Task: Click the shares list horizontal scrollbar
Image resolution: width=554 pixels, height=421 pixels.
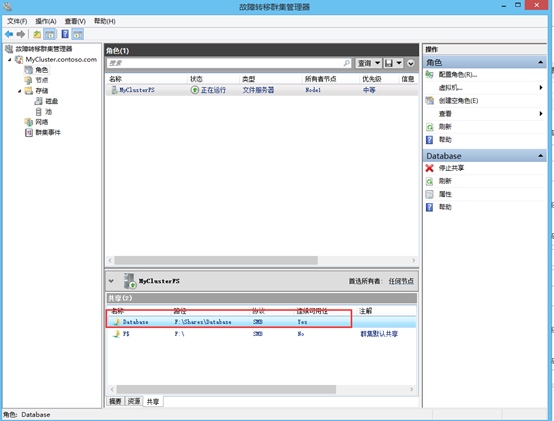Action: 226,389
